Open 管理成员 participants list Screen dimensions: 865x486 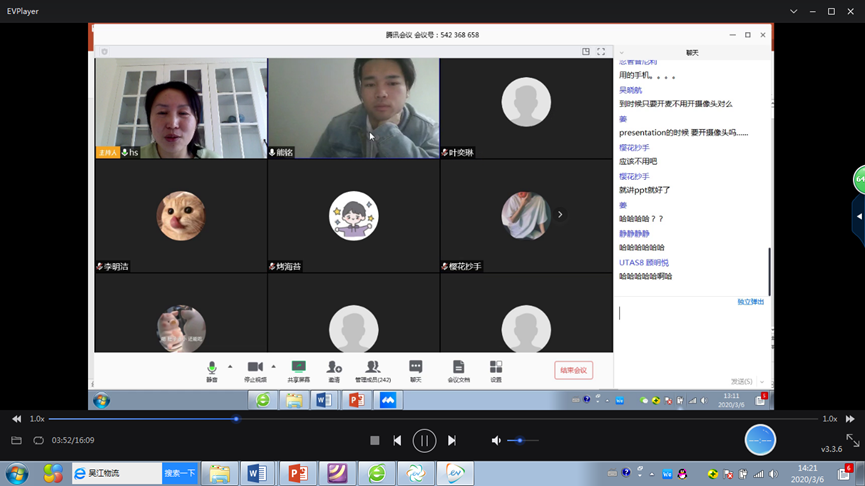click(x=373, y=371)
